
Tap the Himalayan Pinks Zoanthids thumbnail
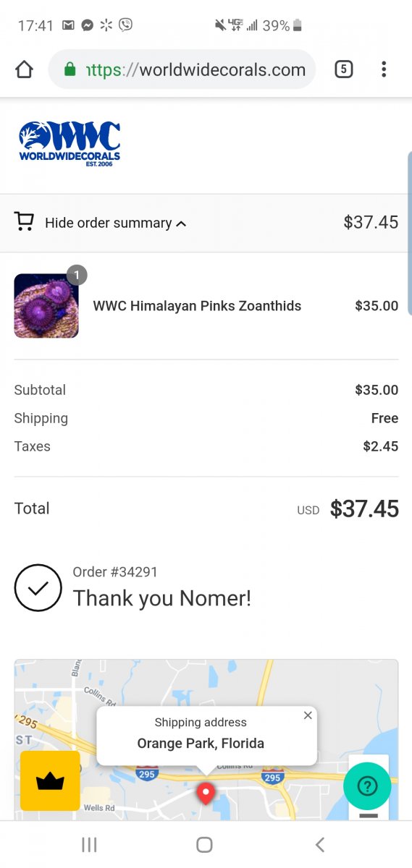[x=46, y=306]
